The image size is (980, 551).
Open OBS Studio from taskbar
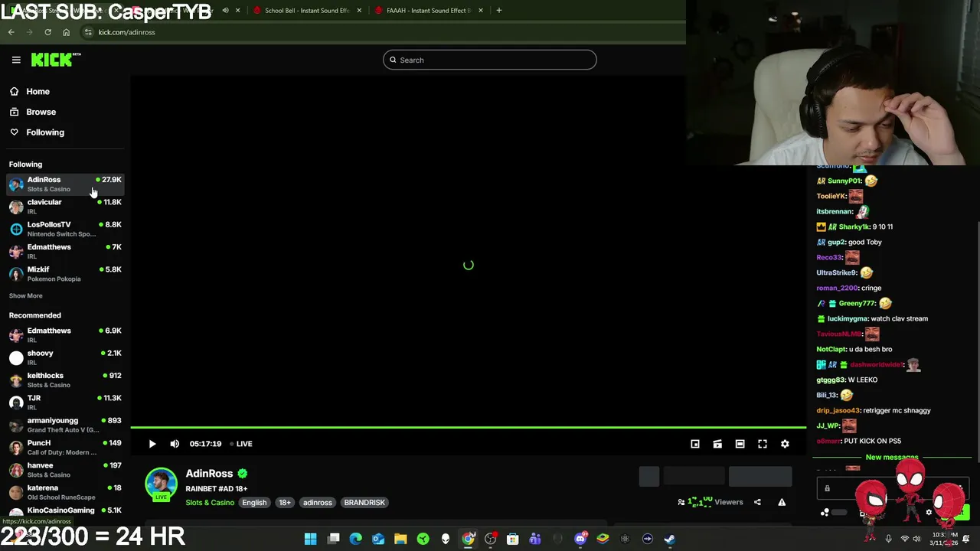(490, 539)
